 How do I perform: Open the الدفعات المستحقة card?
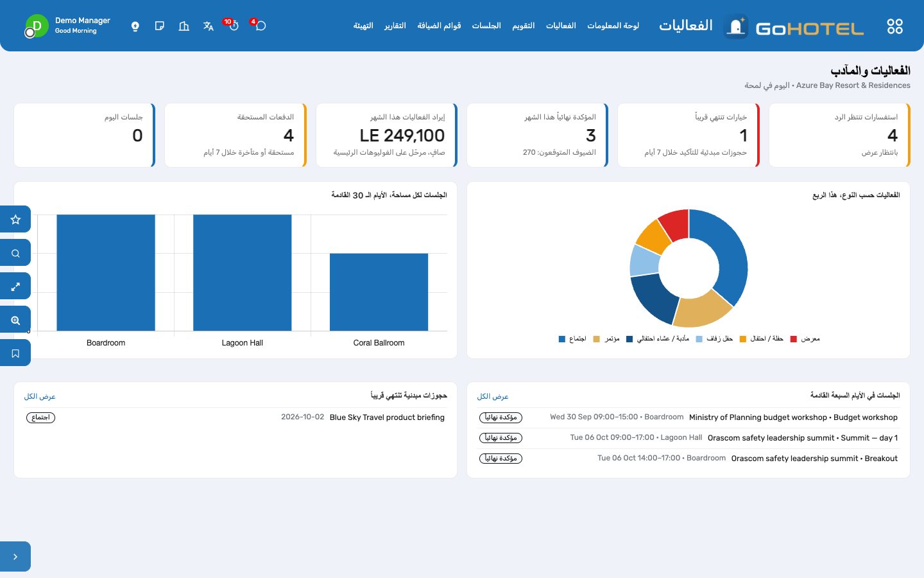pyautogui.click(x=235, y=135)
